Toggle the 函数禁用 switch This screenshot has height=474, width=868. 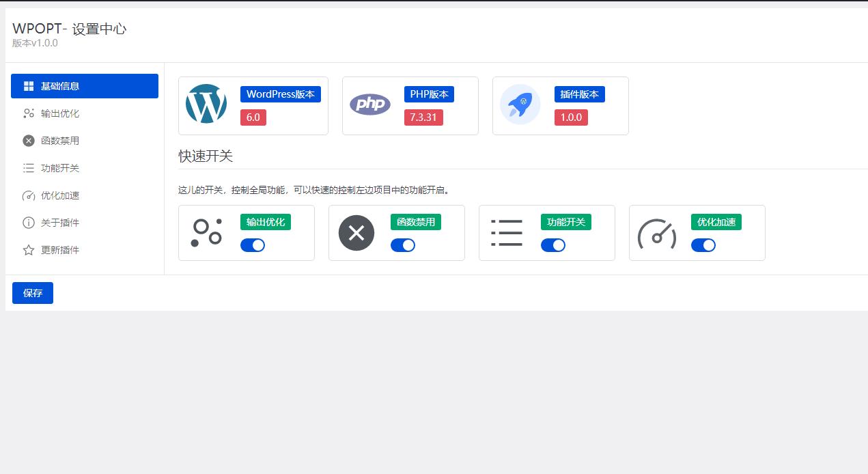(x=403, y=245)
